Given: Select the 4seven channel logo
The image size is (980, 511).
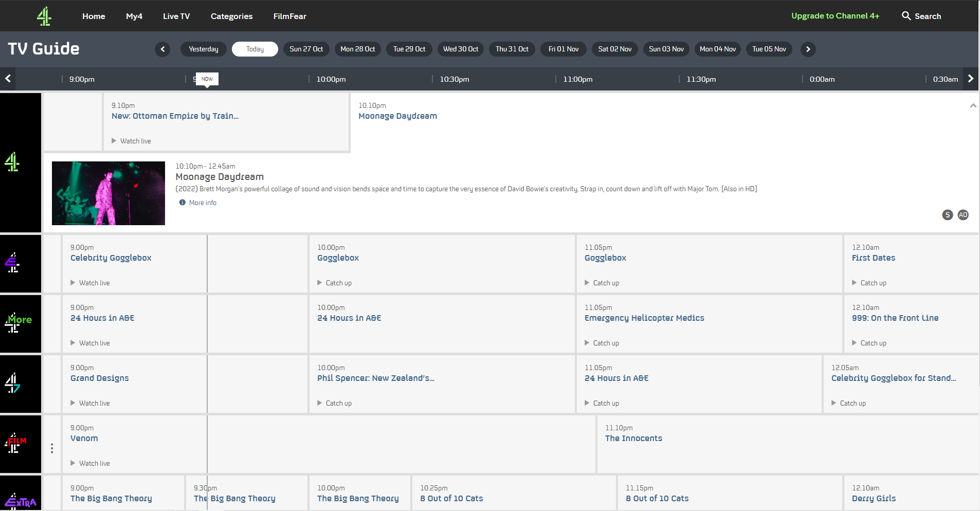Looking at the screenshot, I should [x=13, y=384].
